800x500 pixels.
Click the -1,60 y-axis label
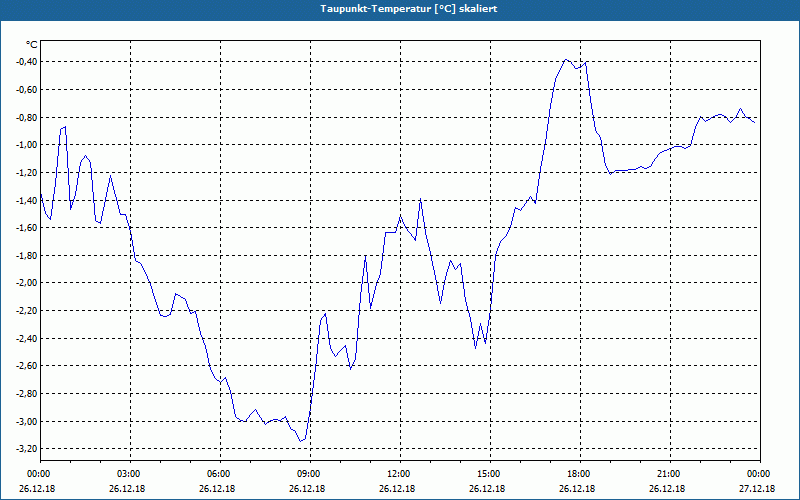click(x=28, y=228)
